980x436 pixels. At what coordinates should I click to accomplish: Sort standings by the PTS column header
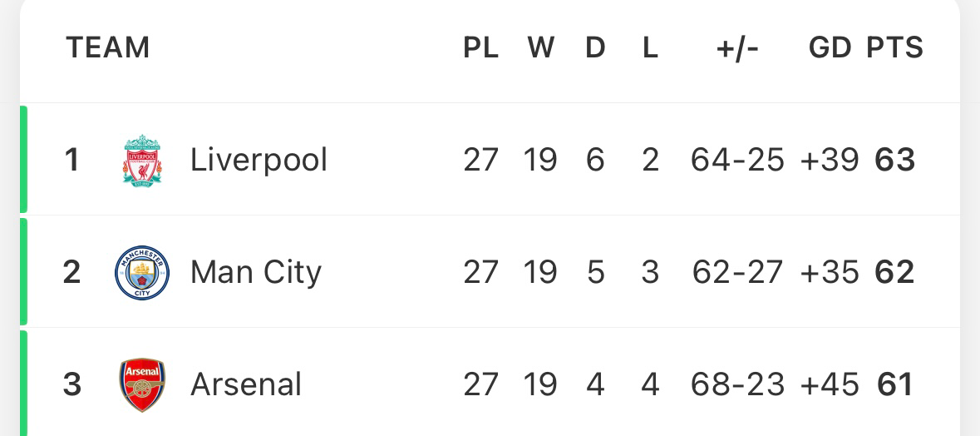click(894, 47)
